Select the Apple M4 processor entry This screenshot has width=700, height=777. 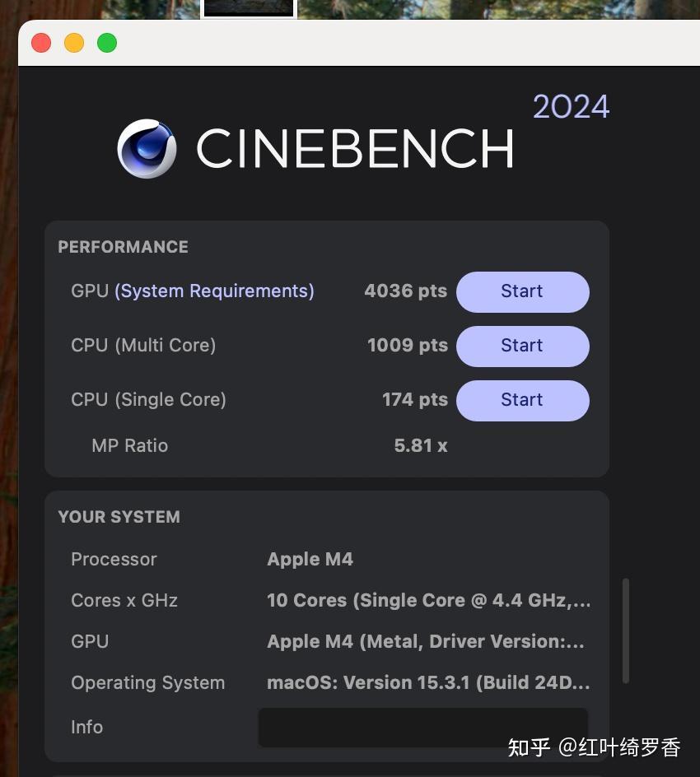(x=310, y=559)
